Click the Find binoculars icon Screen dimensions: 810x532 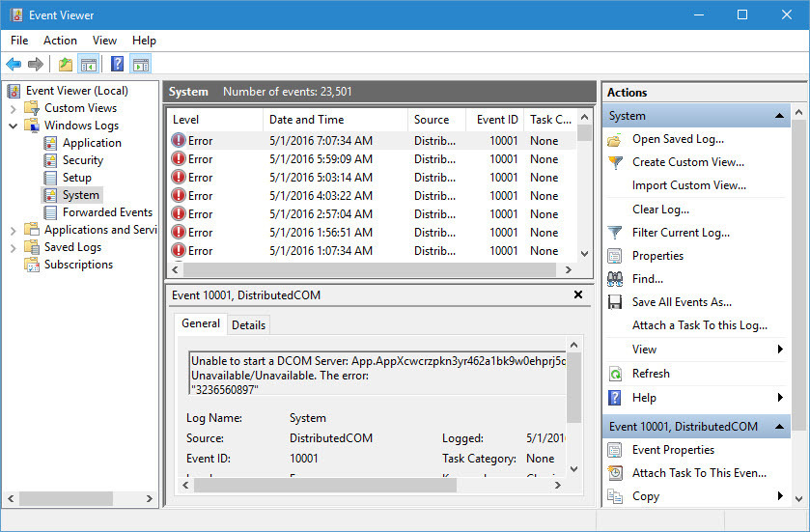pyautogui.click(x=615, y=279)
